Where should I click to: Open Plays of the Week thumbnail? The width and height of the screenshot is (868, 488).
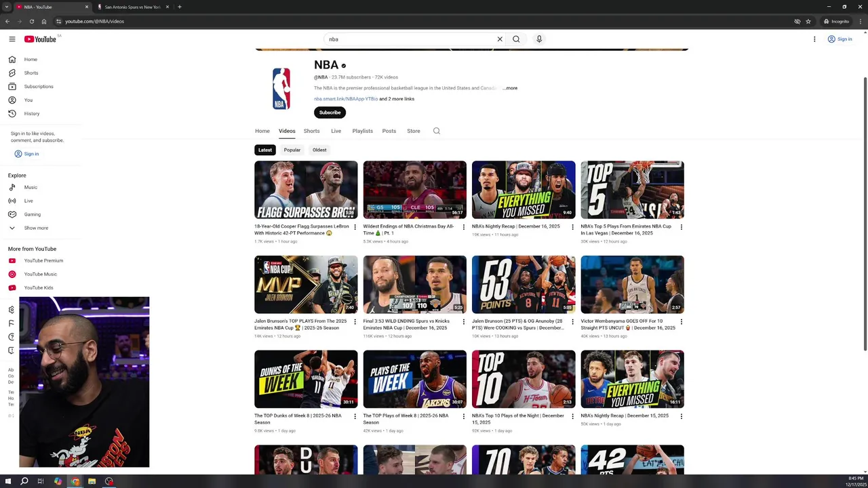click(x=415, y=379)
